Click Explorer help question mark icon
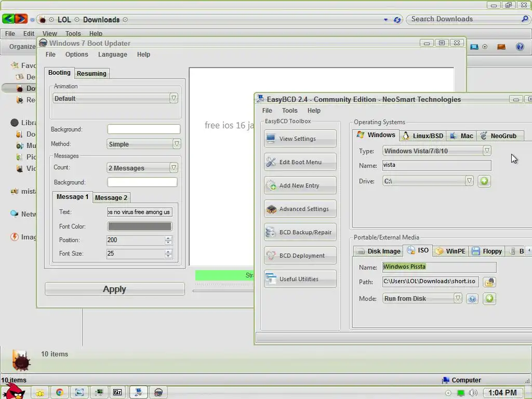This screenshot has height=399, width=532. tap(520, 46)
